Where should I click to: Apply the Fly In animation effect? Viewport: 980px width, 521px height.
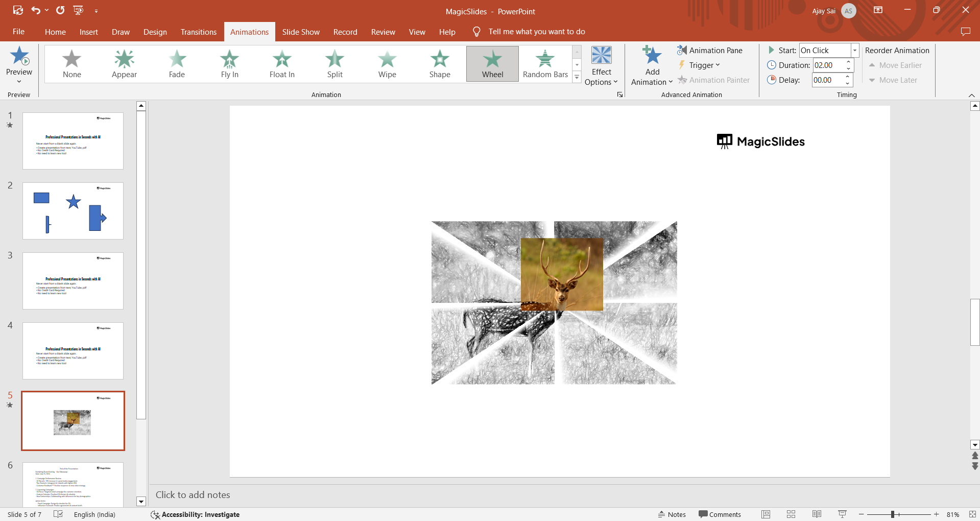(229, 64)
